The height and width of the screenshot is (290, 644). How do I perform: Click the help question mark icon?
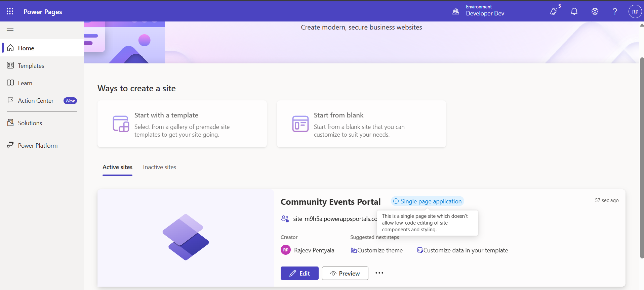click(x=615, y=11)
